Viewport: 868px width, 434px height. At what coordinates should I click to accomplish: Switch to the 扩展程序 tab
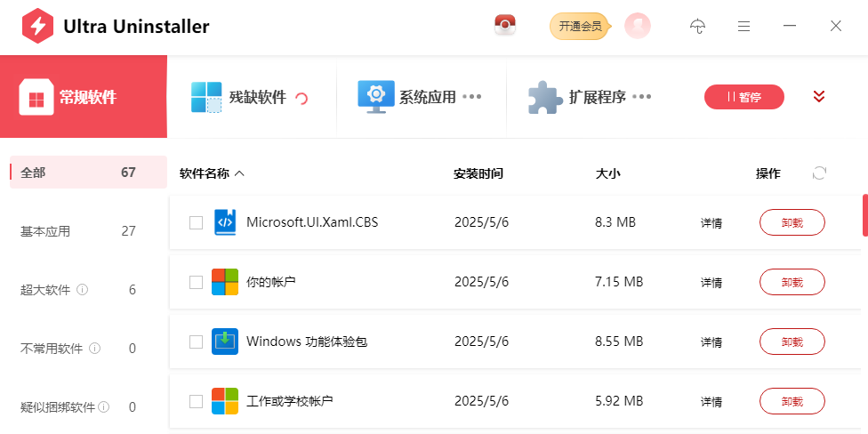pos(591,97)
